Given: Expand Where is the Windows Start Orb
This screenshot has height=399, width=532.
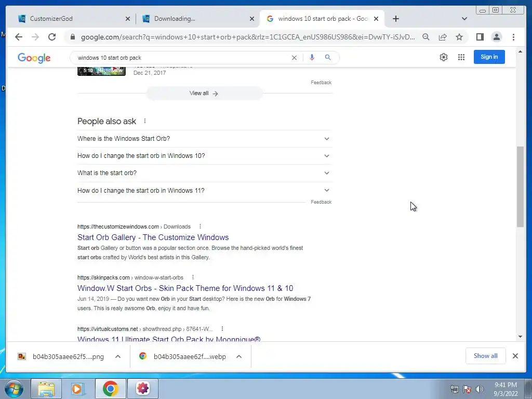Looking at the screenshot, I should coord(204,138).
